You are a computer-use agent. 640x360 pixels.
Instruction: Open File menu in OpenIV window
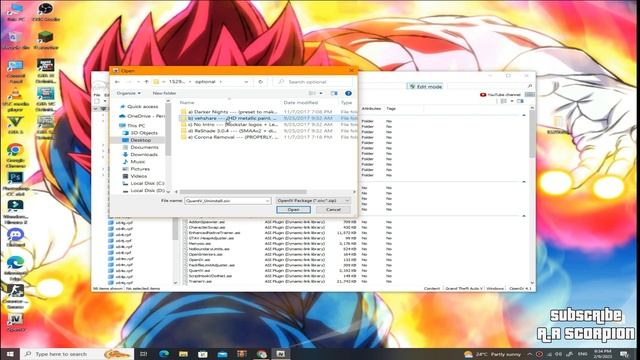click(97, 95)
